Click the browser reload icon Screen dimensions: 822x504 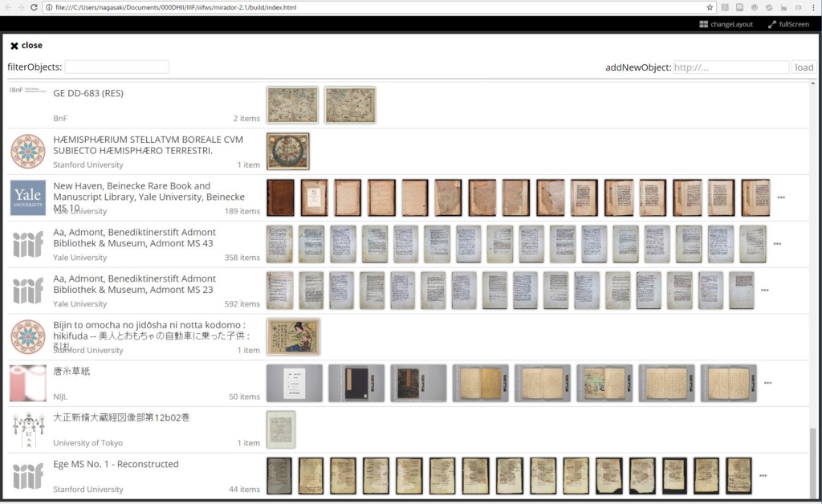tap(34, 7)
